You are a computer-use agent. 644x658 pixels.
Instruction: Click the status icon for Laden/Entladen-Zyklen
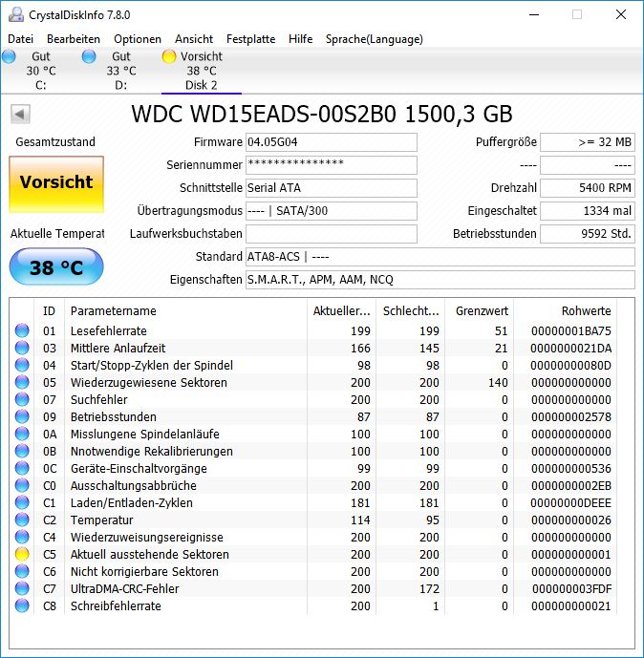click(22, 502)
